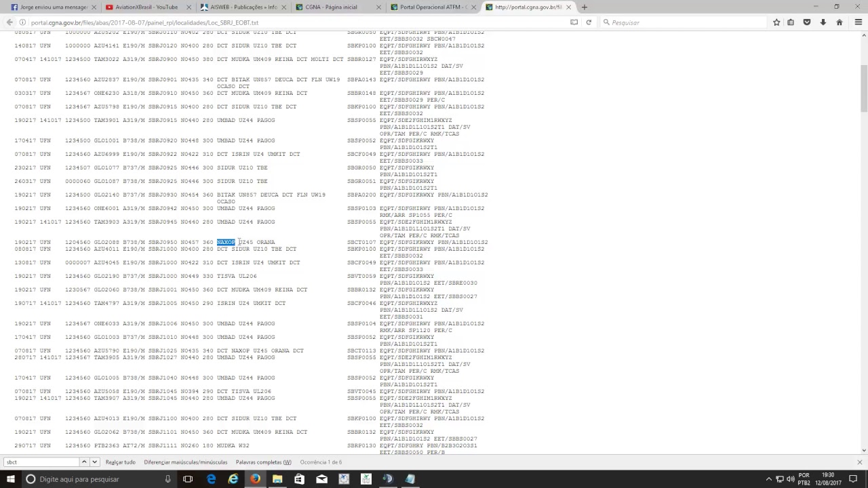868x488 pixels.
Task: Go to the Firefox home page icon
Action: click(x=840, y=22)
